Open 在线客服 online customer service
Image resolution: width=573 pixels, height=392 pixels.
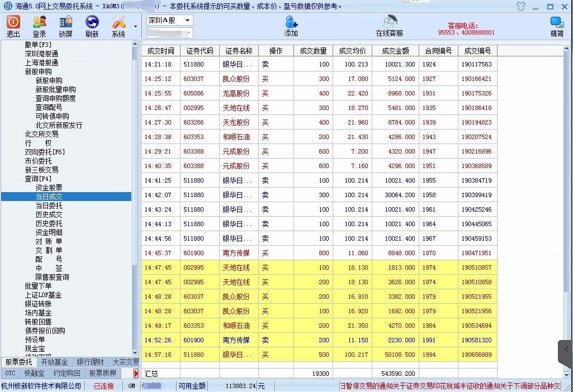point(389,26)
